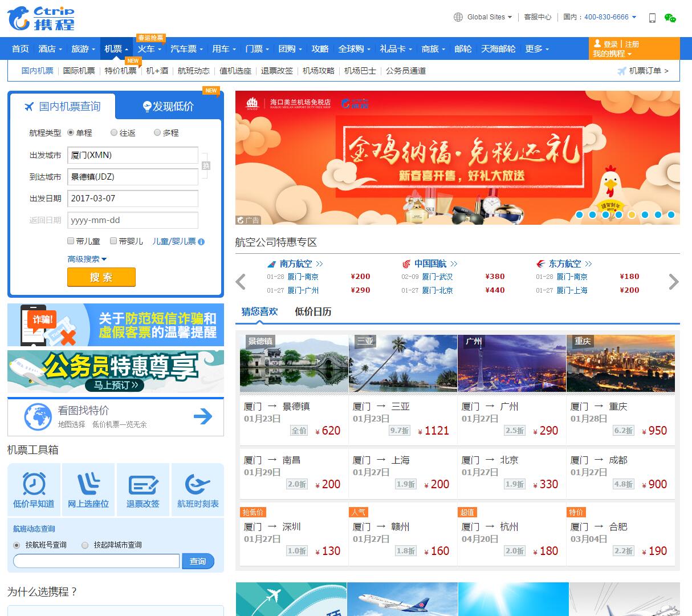The height and width of the screenshot is (616, 692).
Task: Click the orange 搜索 button
Action: point(101,277)
